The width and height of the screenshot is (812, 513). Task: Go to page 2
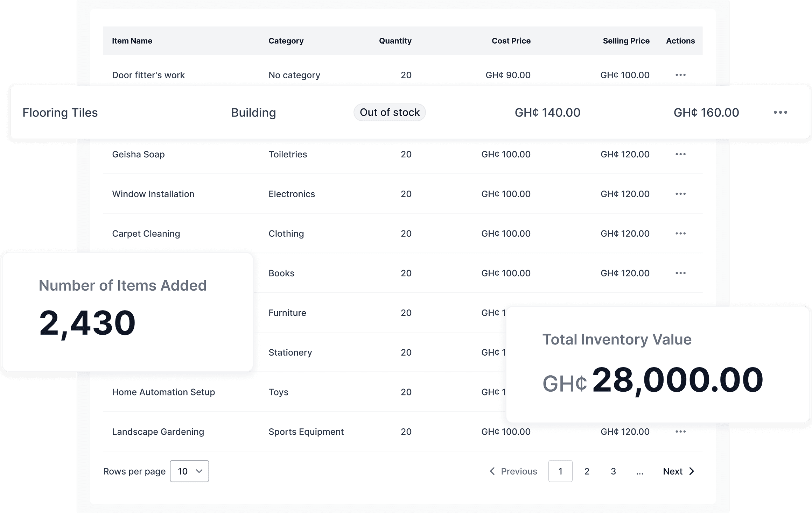coord(587,471)
